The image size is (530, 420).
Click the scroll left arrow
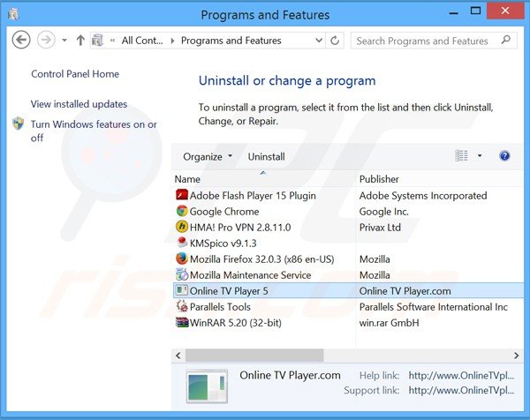pos(178,356)
